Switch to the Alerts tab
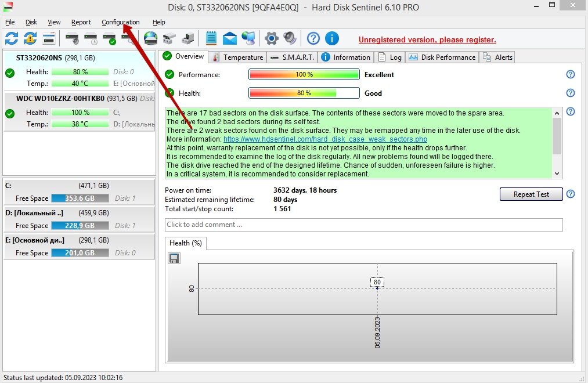 pyautogui.click(x=497, y=57)
